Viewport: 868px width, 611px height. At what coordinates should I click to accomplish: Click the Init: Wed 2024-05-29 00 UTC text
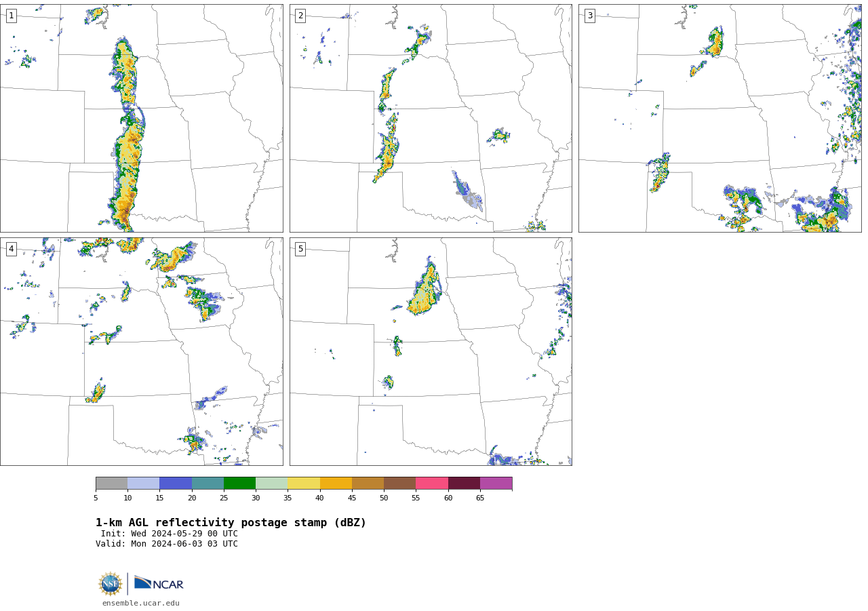[170, 534]
